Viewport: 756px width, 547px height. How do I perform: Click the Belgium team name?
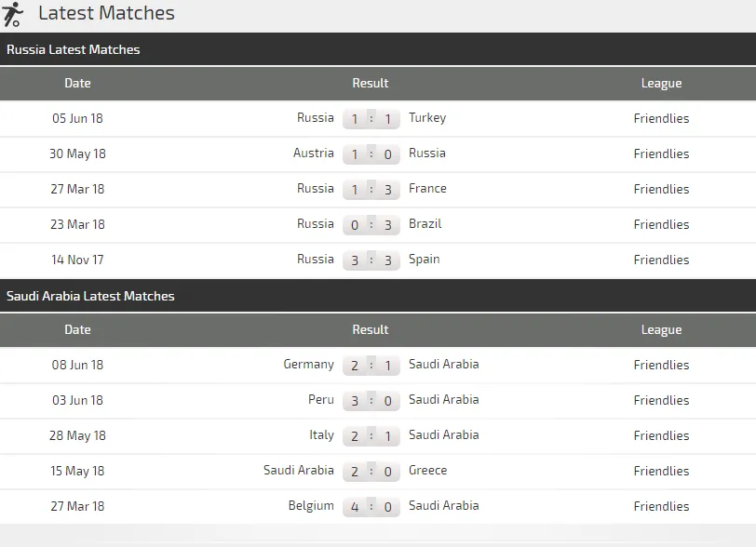(x=311, y=506)
